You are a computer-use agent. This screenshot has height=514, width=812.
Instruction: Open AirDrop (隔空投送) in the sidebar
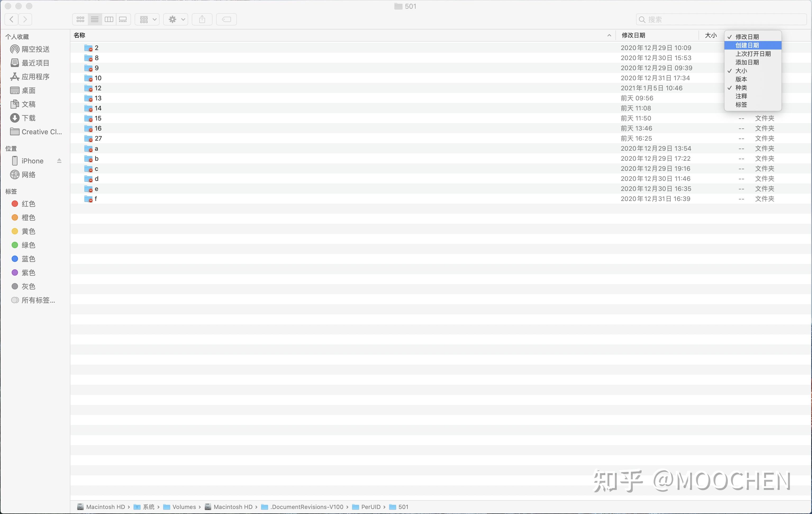coord(35,49)
